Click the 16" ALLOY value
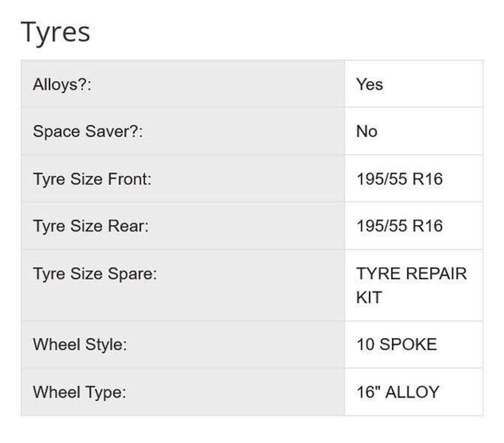 (x=398, y=392)
